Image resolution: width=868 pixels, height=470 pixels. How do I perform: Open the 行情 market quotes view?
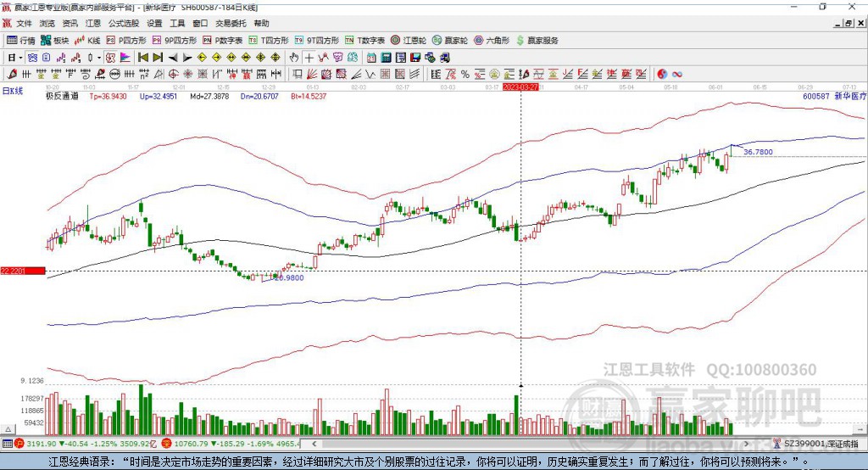[20, 41]
